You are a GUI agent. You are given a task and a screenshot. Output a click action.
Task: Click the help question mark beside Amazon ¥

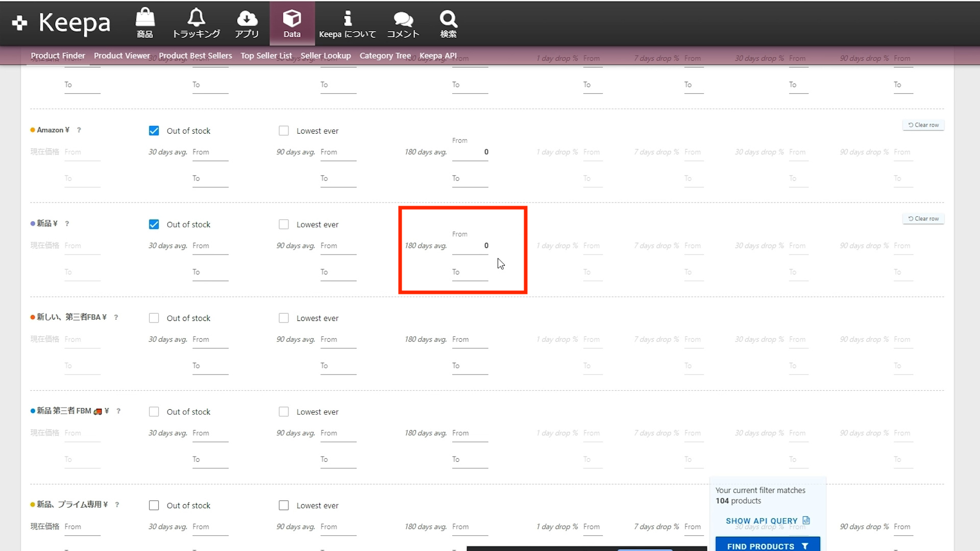[x=79, y=130]
